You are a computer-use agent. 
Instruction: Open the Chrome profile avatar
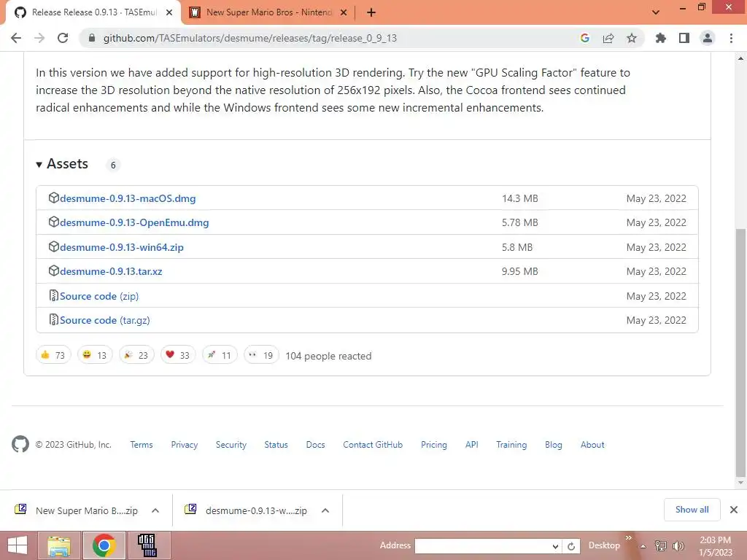(x=708, y=38)
